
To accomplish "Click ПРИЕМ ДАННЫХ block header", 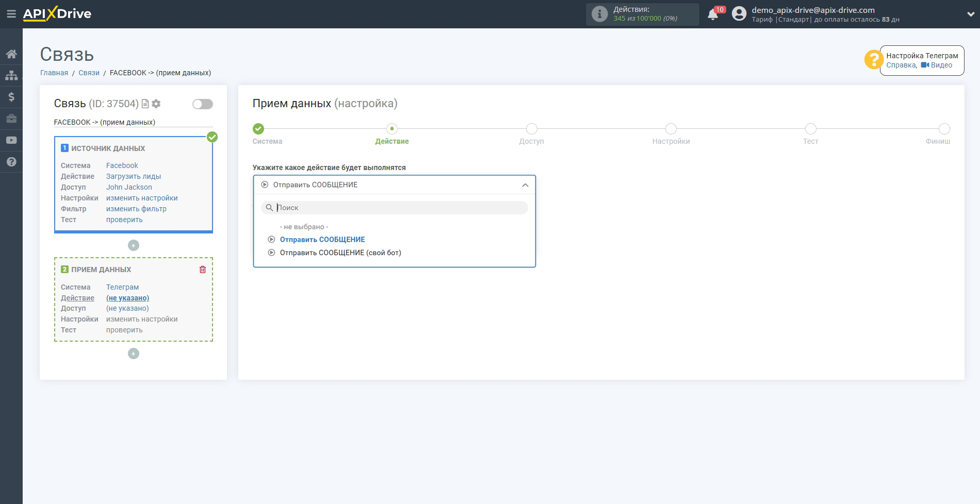I will tap(101, 270).
